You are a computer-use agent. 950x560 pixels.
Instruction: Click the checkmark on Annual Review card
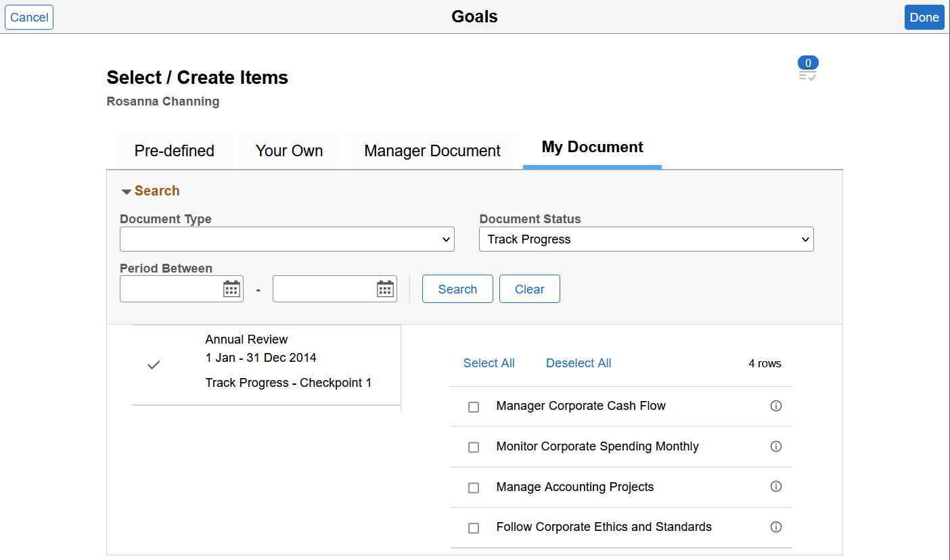pos(154,365)
